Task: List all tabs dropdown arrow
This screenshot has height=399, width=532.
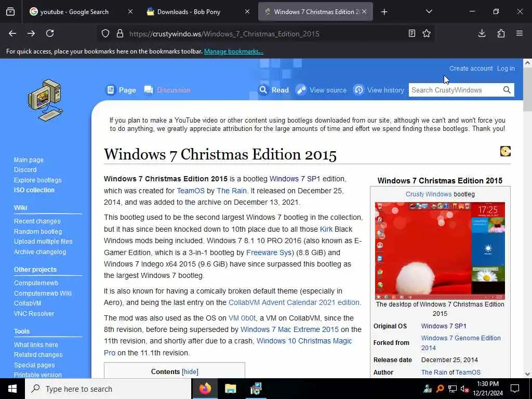Action: [429, 12]
